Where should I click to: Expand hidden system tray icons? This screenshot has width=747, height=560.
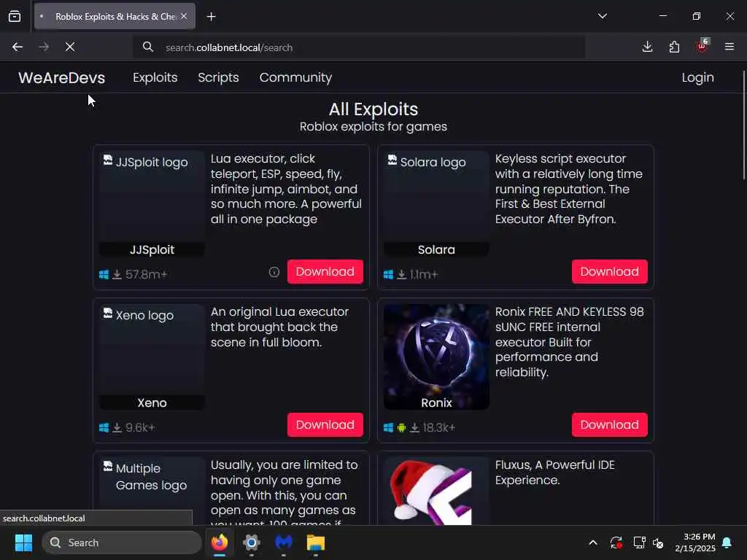(x=593, y=542)
